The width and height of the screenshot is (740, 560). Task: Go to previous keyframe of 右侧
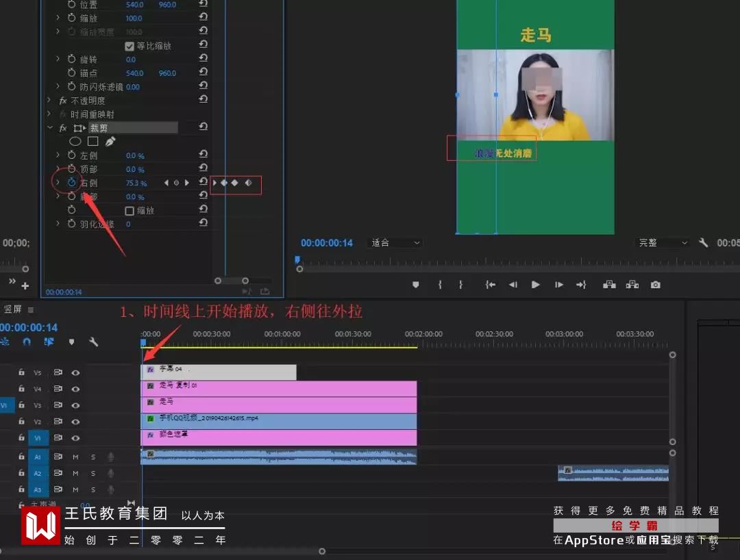[166, 182]
